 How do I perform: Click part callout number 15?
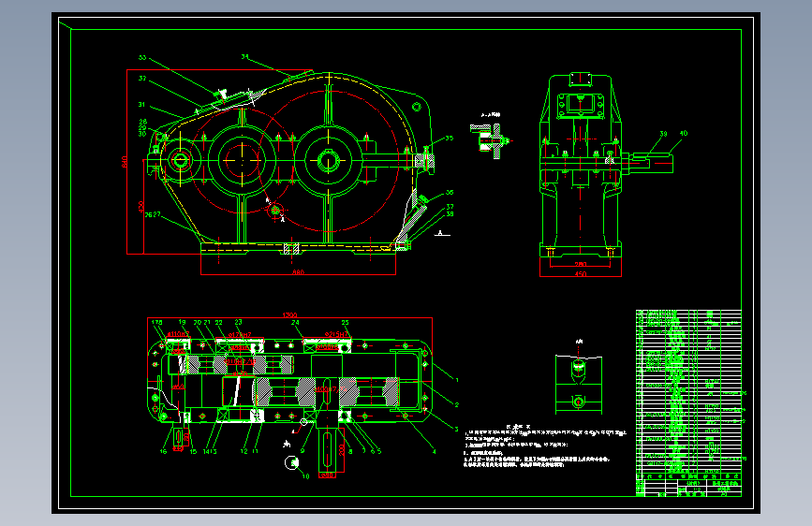tap(193, 451)
